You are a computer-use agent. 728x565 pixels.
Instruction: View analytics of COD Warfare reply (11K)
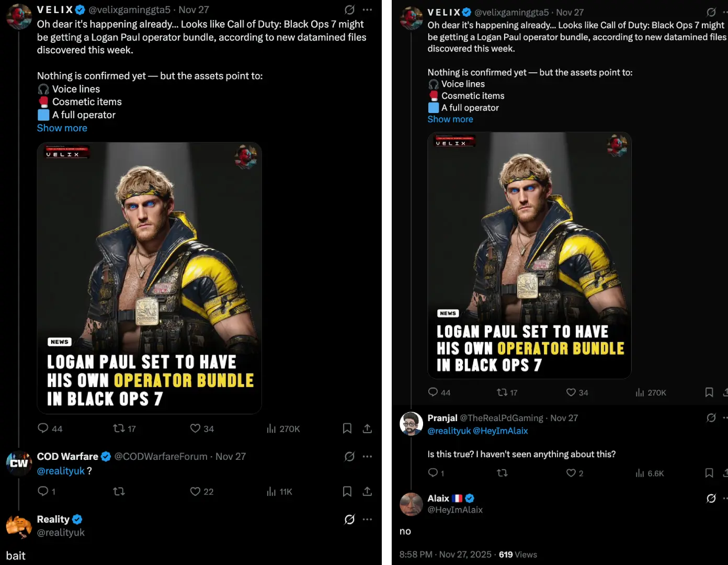pyautogui.click(x=271, y=491)
